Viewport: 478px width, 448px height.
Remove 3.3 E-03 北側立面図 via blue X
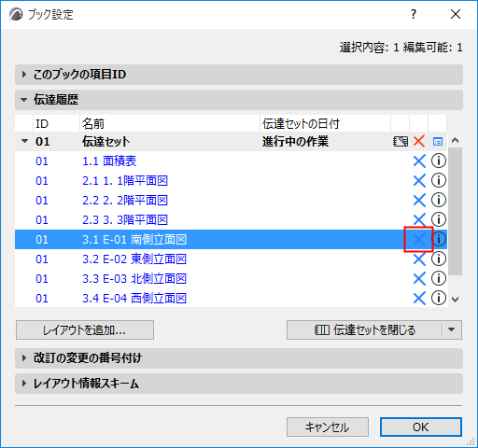coord(419,278)
